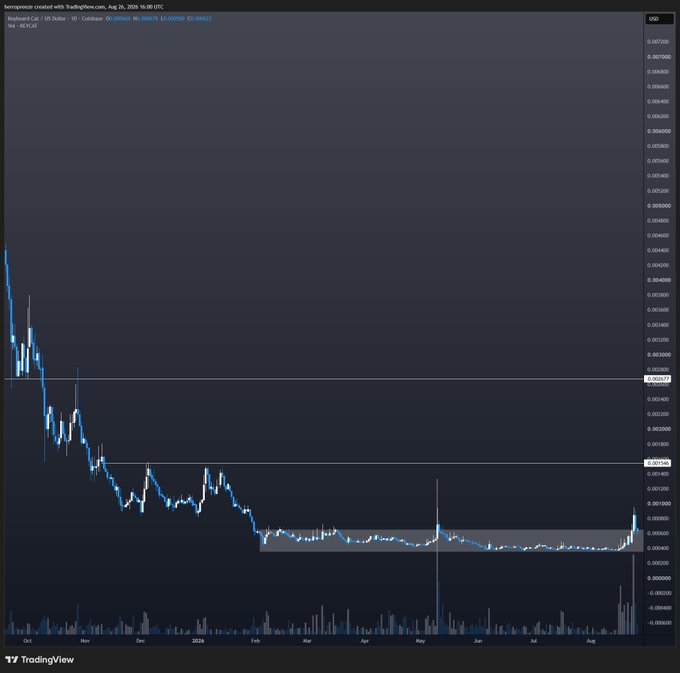680x673 pixels.
Task: Select the Vol · KEYCAT indicator legend
Action: [23, 26]
